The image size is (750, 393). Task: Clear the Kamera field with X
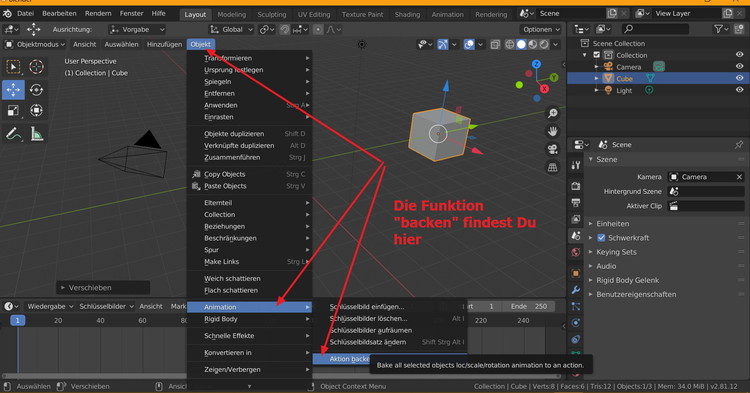click(x=739, y=177)
